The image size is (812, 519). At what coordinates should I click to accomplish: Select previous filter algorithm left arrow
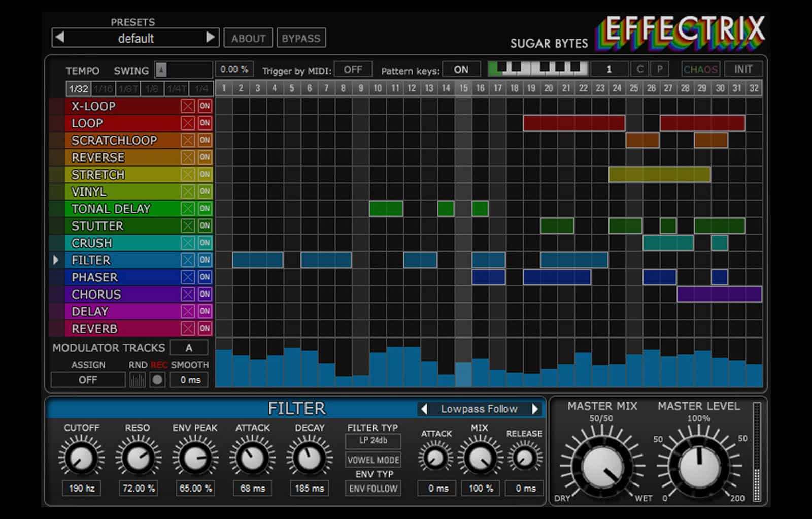(x=424, y=409)
